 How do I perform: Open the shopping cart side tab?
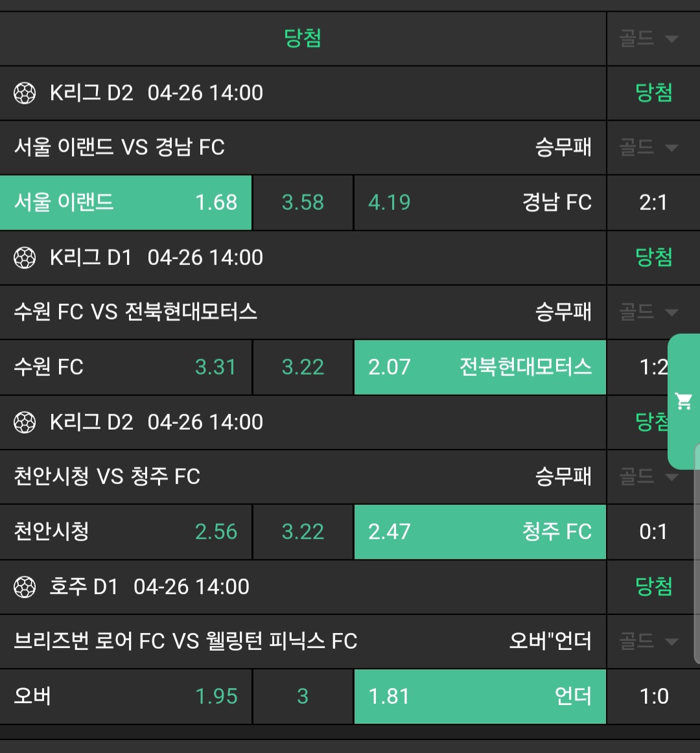[x=684, y=401]
